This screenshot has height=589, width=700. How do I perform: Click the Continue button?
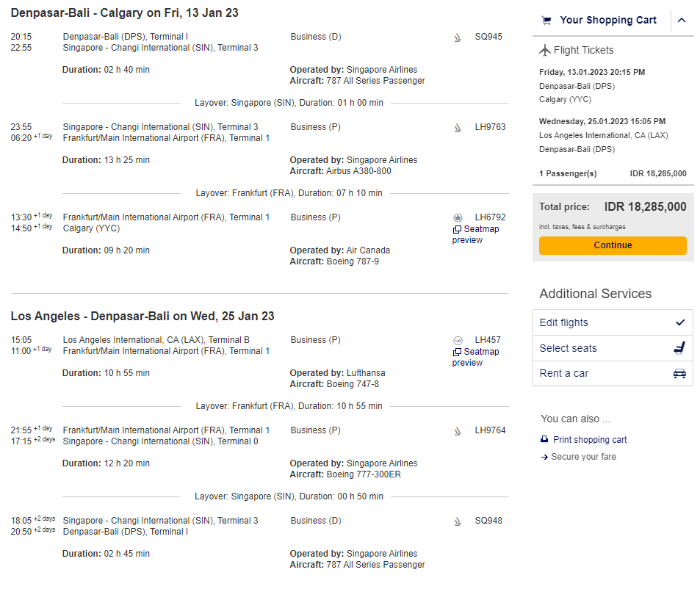613,245
